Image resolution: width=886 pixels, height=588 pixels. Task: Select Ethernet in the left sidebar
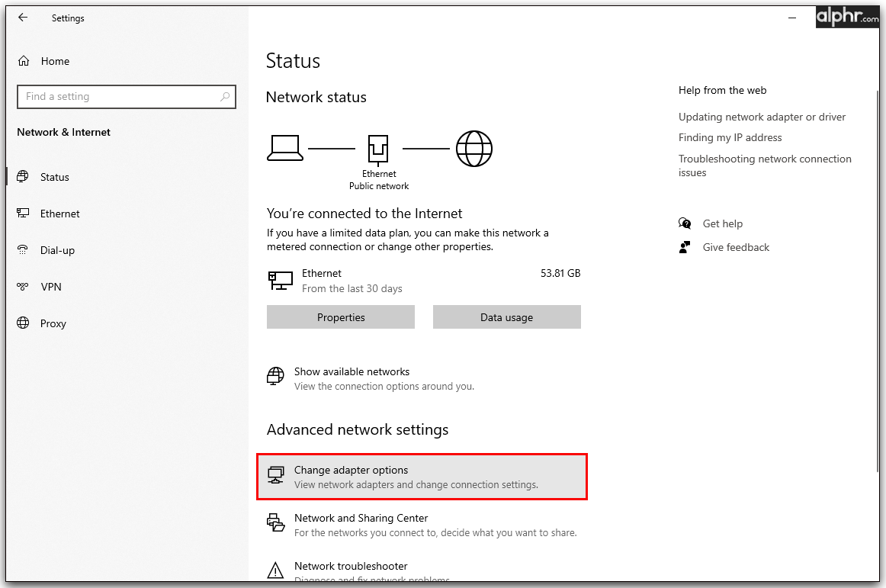tap(60, 214)
